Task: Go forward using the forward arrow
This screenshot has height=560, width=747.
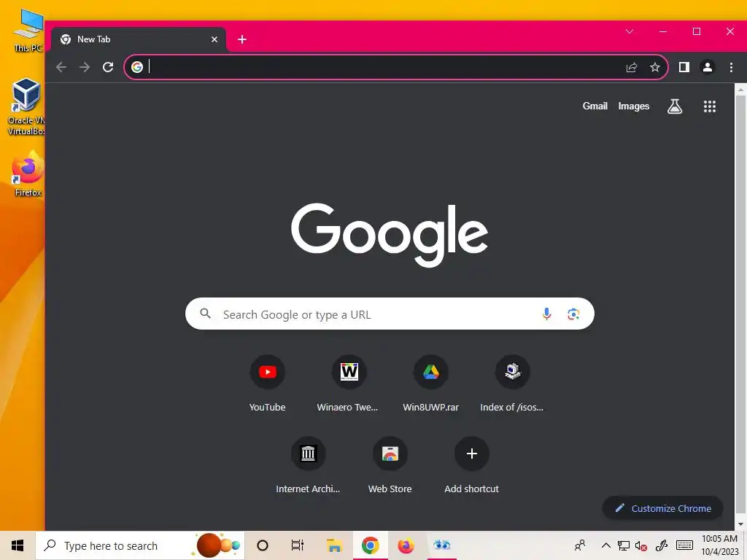Action: pyautogui.click(x=85, y=67)
